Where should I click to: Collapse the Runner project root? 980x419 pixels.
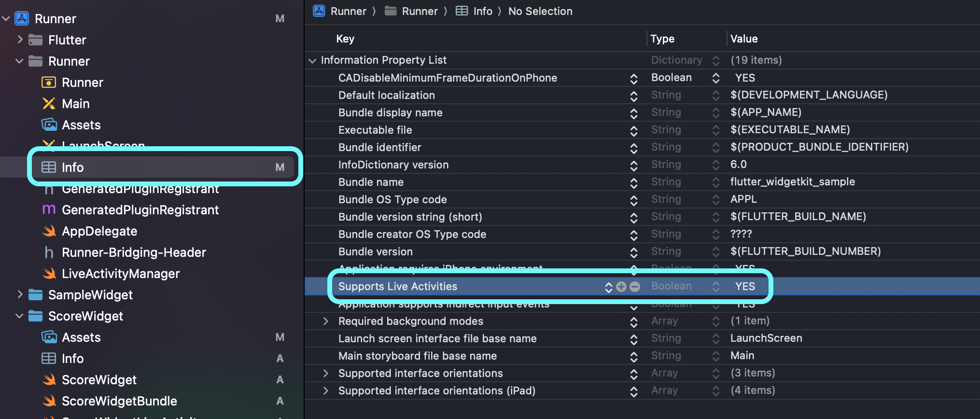[x=6, y=19]
